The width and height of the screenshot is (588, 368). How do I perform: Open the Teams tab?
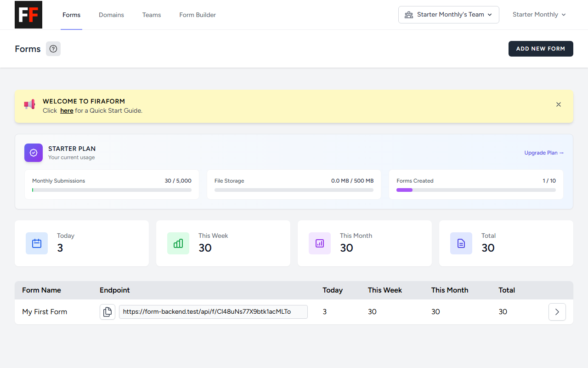(152, 15)
